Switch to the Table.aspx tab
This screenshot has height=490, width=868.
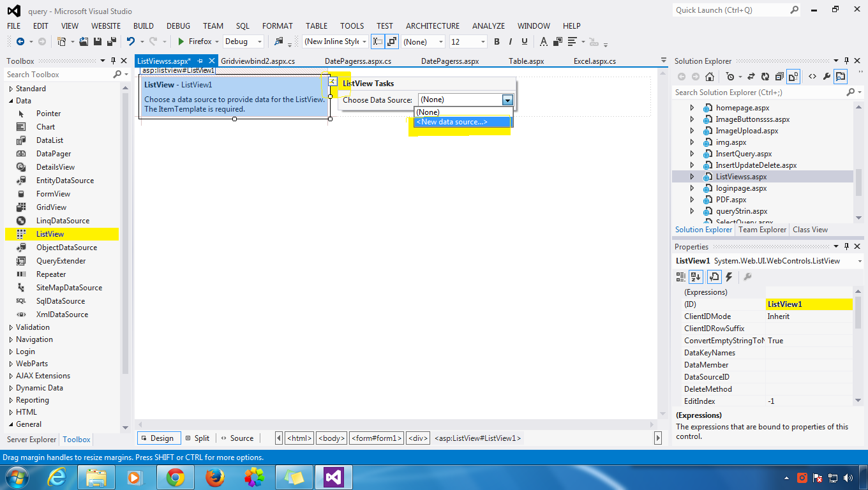click(526, 61)
